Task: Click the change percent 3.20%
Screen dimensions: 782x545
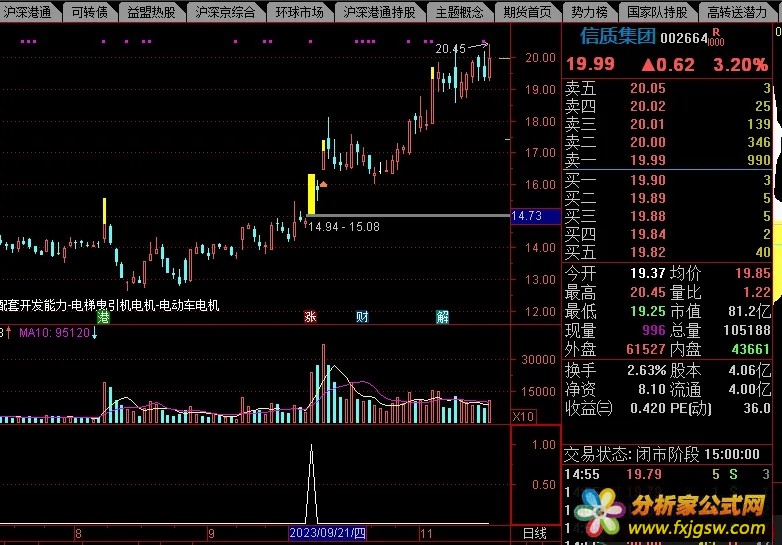Action: [x=740, y=64]
